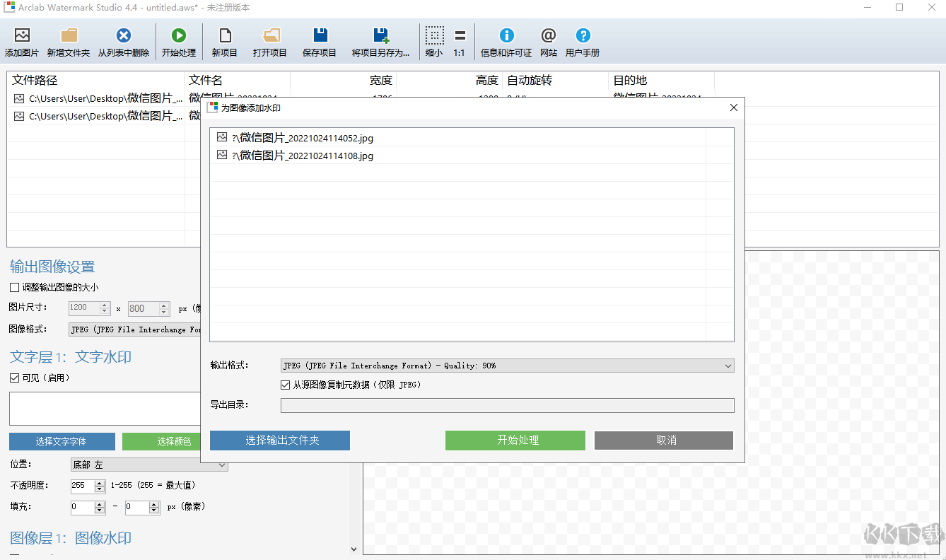Click the 缩小 zoom-out icon
Viewport: 946px width, 560px height.
click(x=434, y=40)
